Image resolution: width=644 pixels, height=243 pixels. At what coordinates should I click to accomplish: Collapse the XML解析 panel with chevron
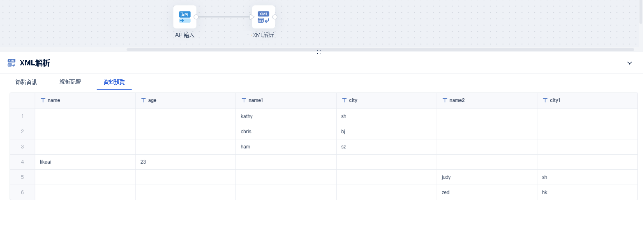630,63
